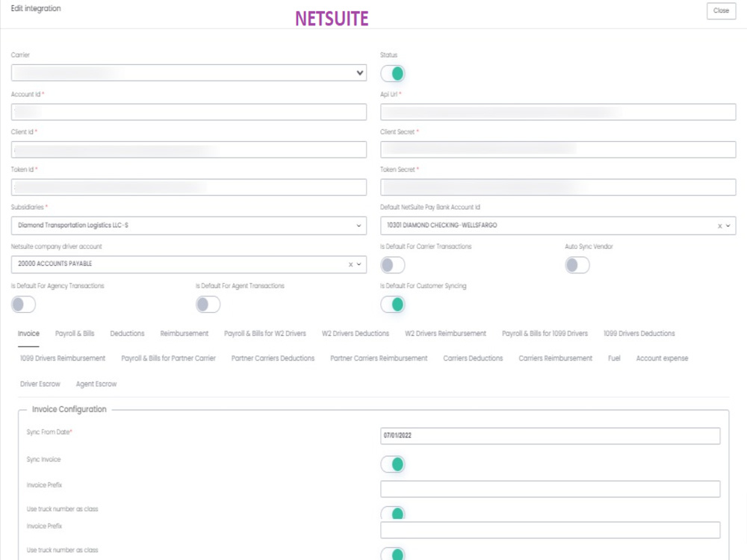
Task: Click the Close button
Action: pyautogui.click(x=721, y=10)
